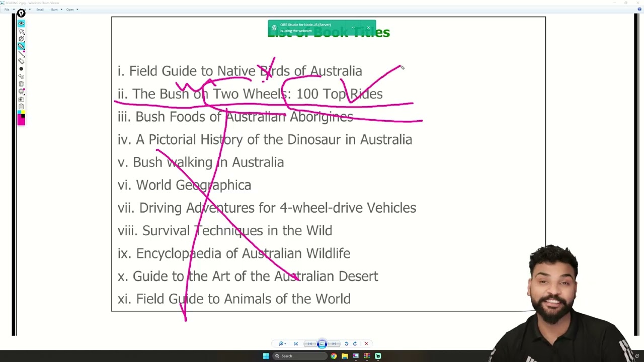Rotate the photo clockwise
Image resolution: width=644 pixels, height=362 pixels.
coord(355,343)
